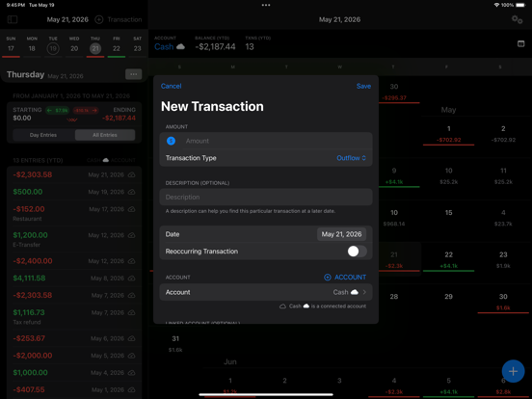Switch to Day Entries segment

point(43,135)
